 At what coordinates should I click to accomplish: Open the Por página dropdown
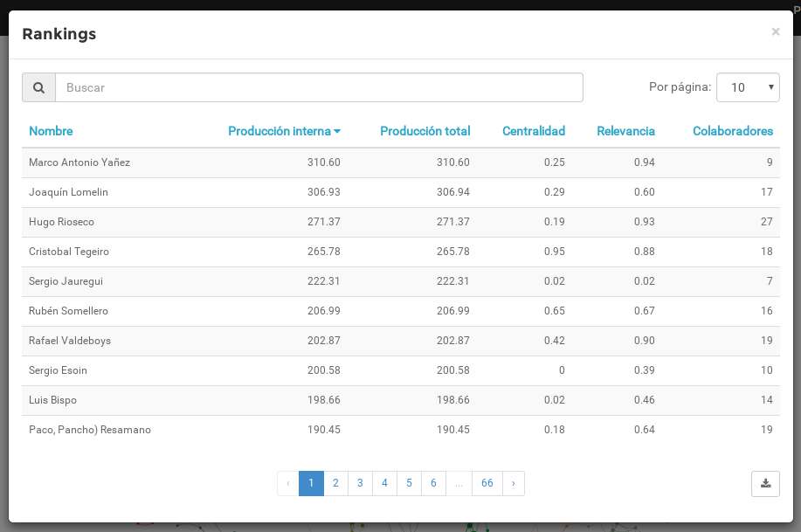[x=748, y=87]
